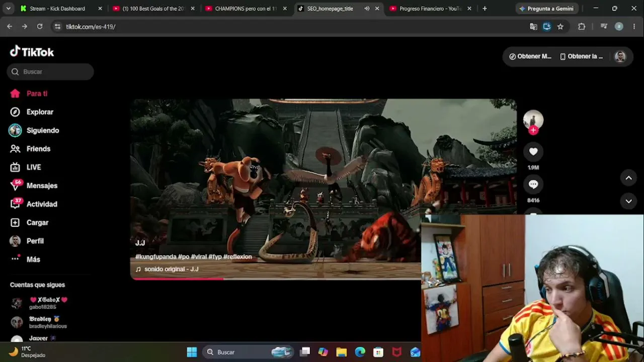Open the Windows Start menu
This screenshot has width=644, height=362.
pos(192,352)
